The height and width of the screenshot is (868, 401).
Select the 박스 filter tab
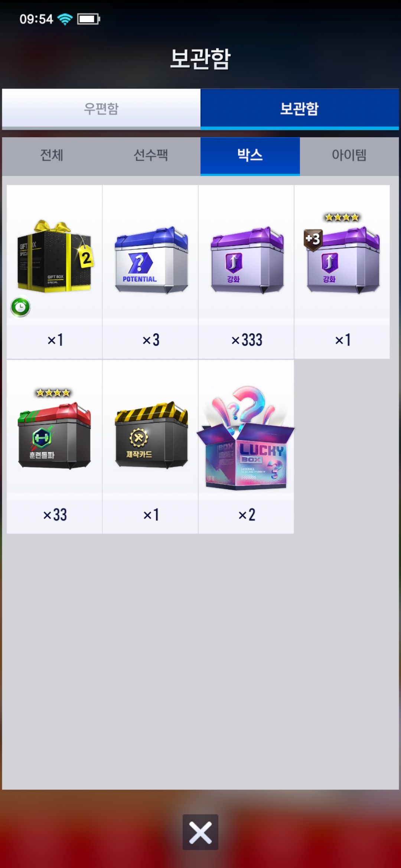(x=250, y=155)
